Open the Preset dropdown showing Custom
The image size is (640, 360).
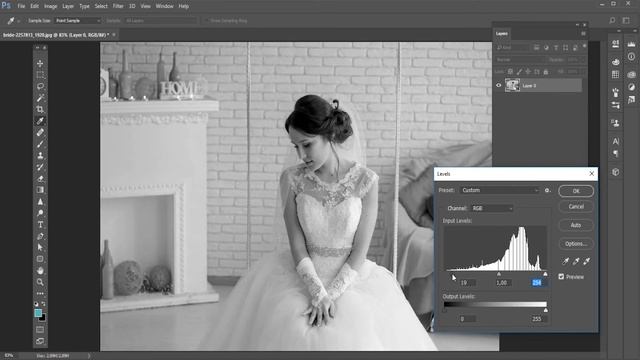[x=500, y=190]
